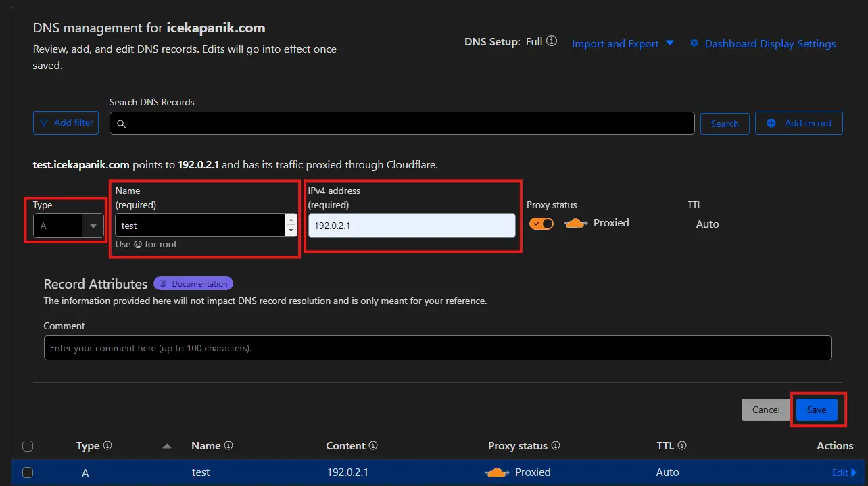
Task: Click the info icon next to Type header
Action: pyautogui.click(x=107, y=446)
